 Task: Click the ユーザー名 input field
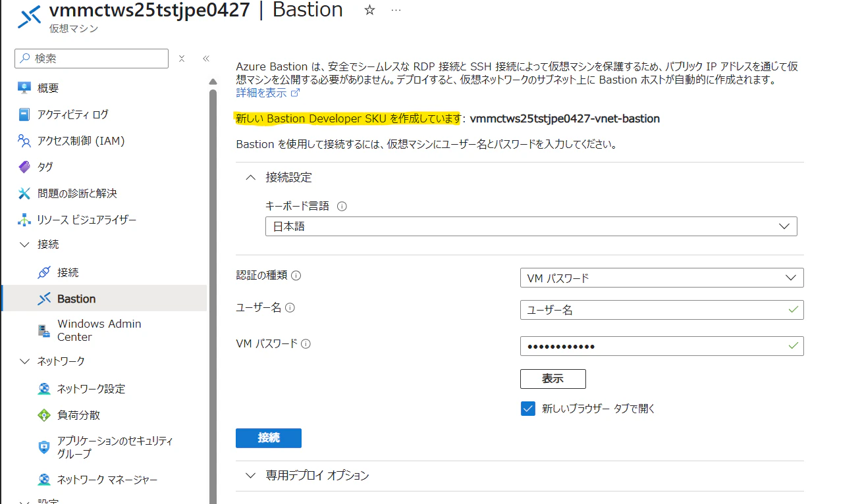(x=661, y=310)
